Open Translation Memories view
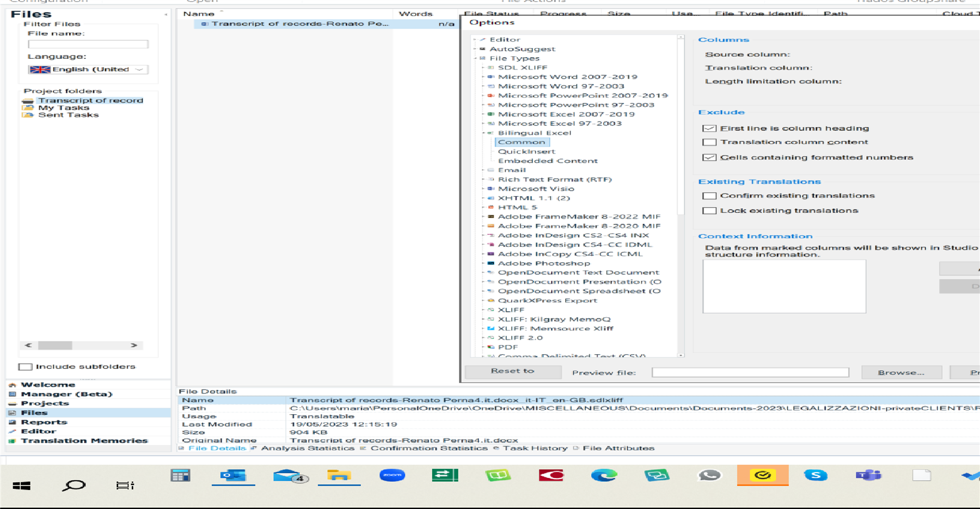The image size is (980, 509). (84, 440)
